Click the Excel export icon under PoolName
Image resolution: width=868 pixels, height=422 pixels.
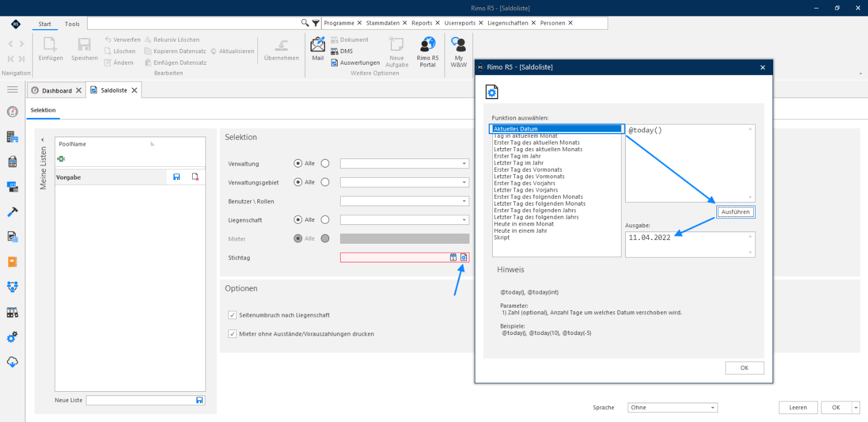pyautogui.click(x=61, y=159)
